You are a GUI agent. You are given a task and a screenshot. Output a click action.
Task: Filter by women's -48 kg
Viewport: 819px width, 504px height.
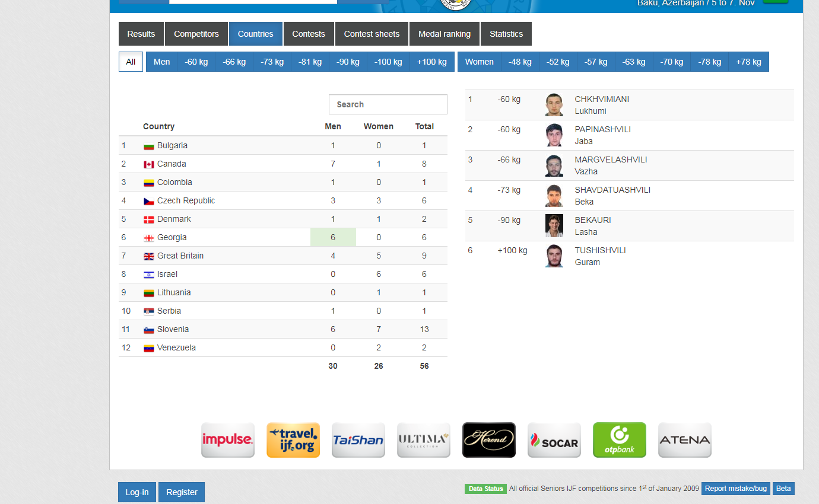click(x=520, y=62)
